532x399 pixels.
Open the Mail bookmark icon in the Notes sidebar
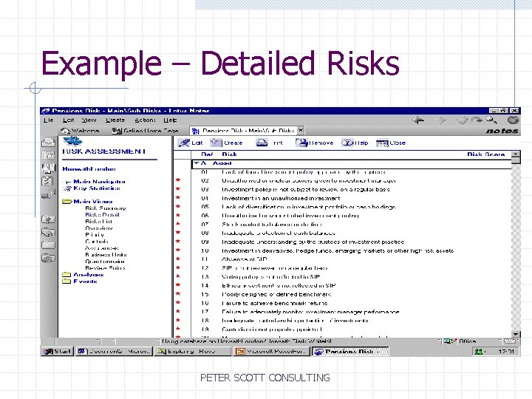click(48, 143)
